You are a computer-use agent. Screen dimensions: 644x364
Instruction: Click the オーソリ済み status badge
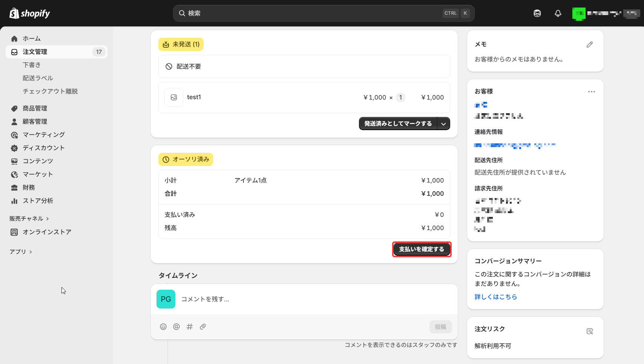pyautogui.click(x=186, y=160)
